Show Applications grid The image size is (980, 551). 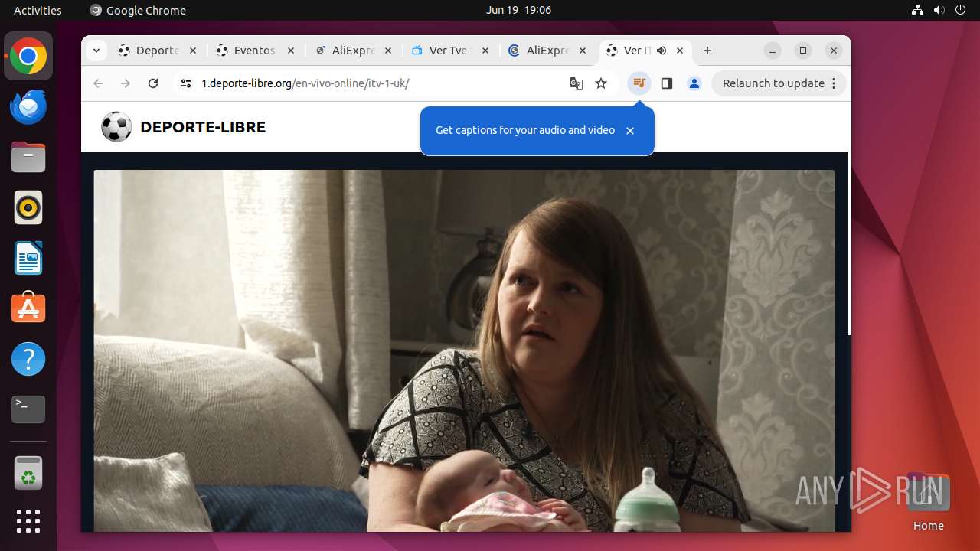[x=28, y=521]
